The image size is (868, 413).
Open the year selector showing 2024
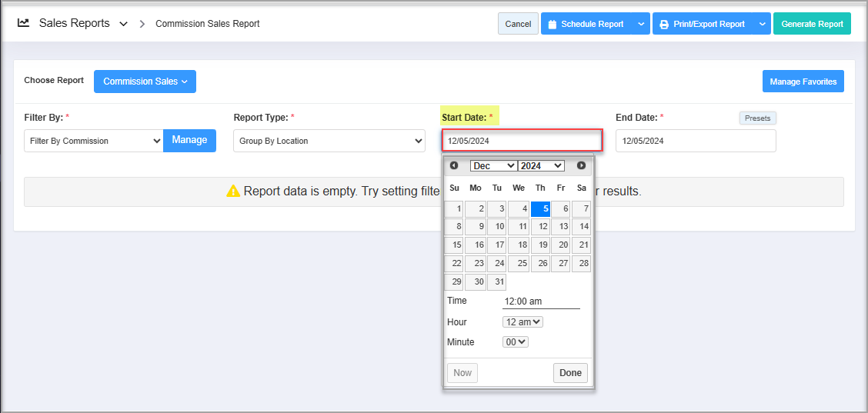tap(541, 165)
